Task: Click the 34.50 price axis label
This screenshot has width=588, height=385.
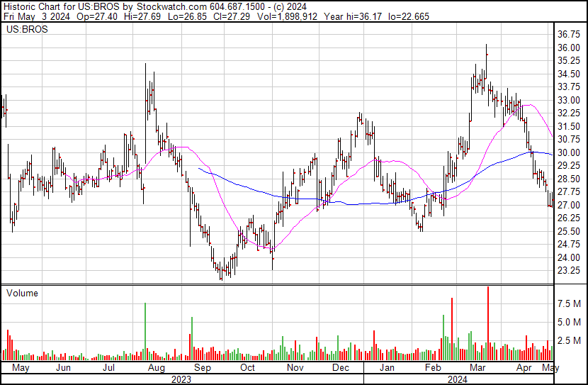Action: (x=569, y=74)
